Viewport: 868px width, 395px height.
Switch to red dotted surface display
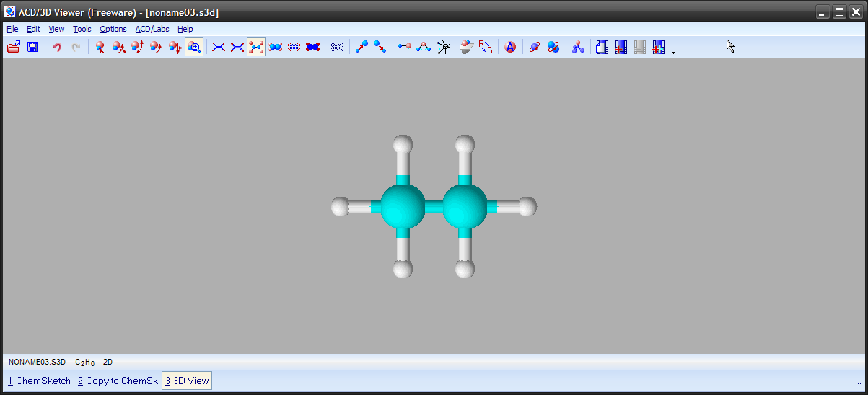point(294,48)
